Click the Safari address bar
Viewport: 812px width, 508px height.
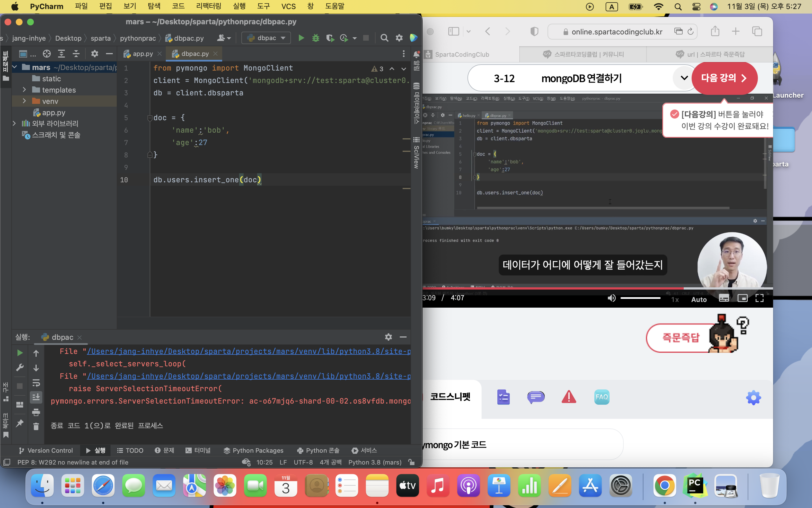click(x=622, y=32)
